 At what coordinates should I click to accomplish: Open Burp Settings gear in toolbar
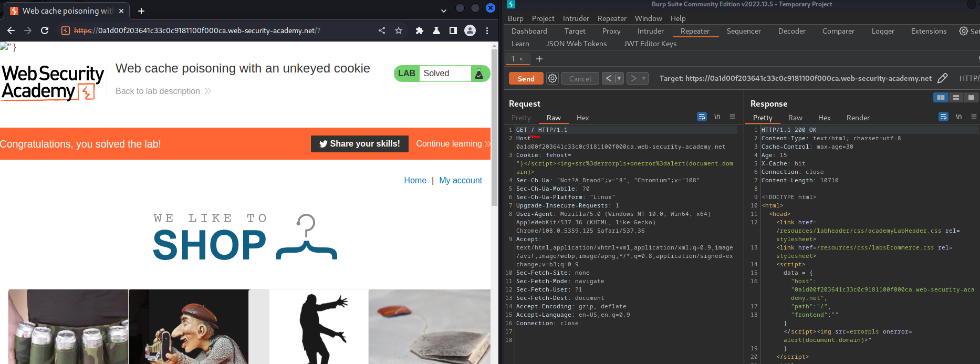pos(964,31)
